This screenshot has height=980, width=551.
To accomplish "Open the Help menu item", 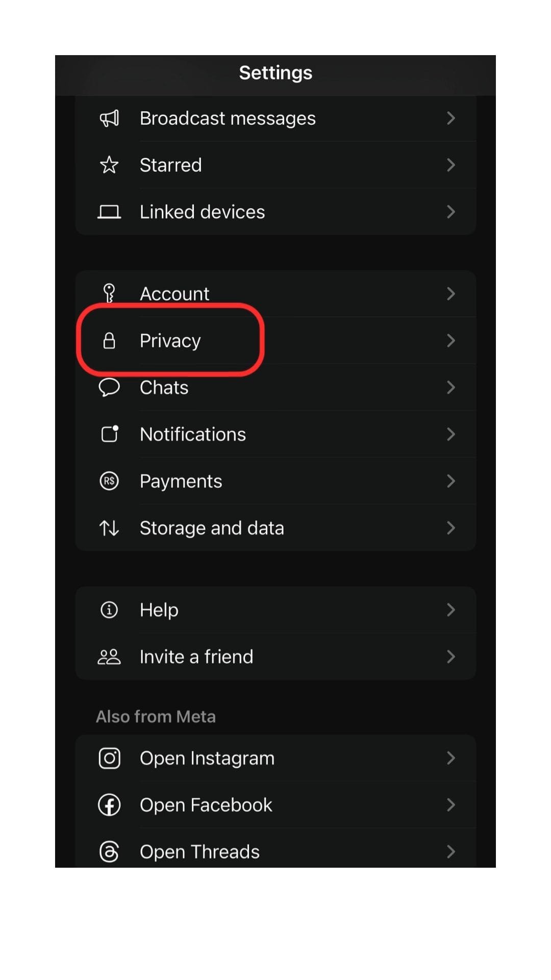I will coord(159,610).
